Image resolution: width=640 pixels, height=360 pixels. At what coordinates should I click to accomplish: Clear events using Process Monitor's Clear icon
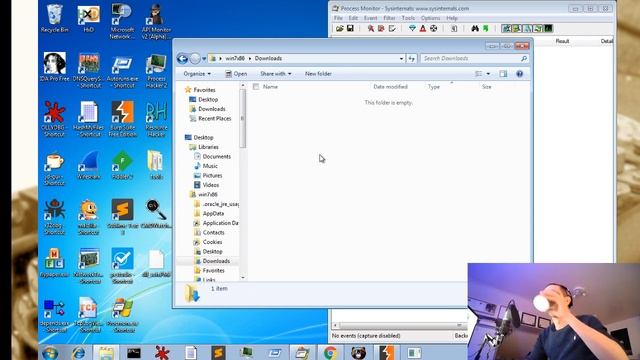pyautogui.click(x=392, y=29)
